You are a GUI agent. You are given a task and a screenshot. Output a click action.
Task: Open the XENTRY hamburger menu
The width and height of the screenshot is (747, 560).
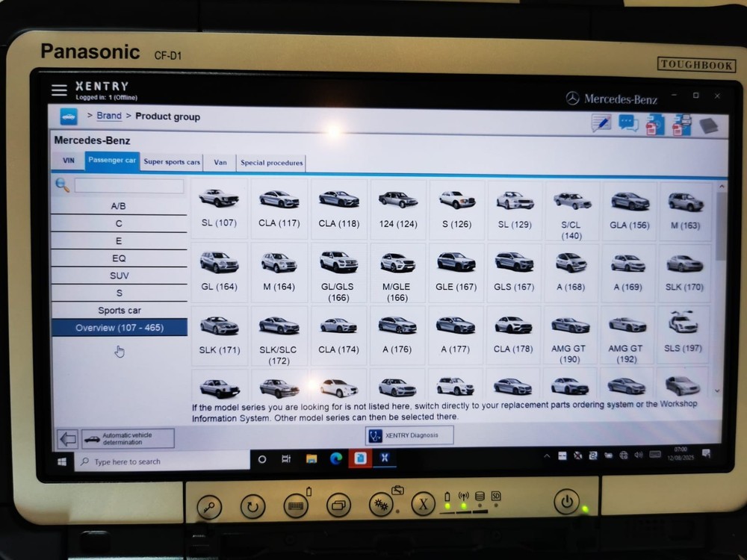(59, 90)
